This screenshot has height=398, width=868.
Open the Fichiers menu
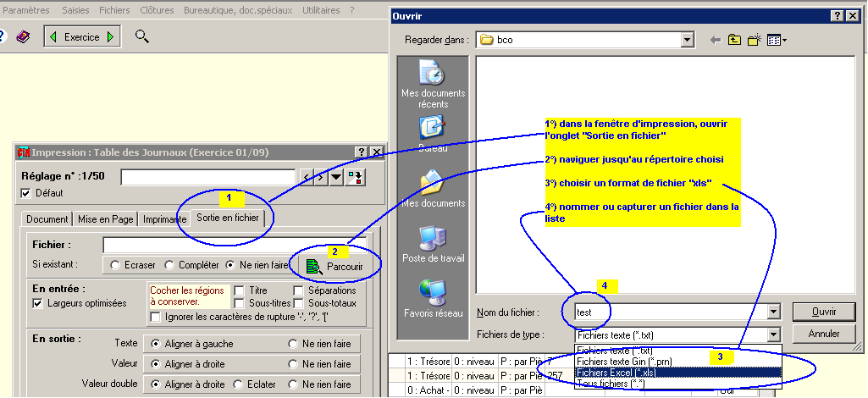pos(114,10)
